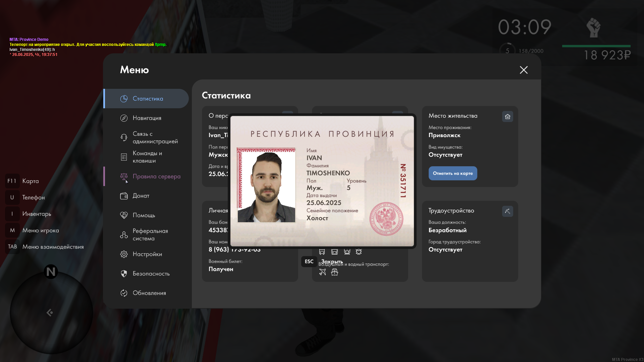Click marital status Холост
This screenshot has height=362, width=644.
(x=317, y=218)
